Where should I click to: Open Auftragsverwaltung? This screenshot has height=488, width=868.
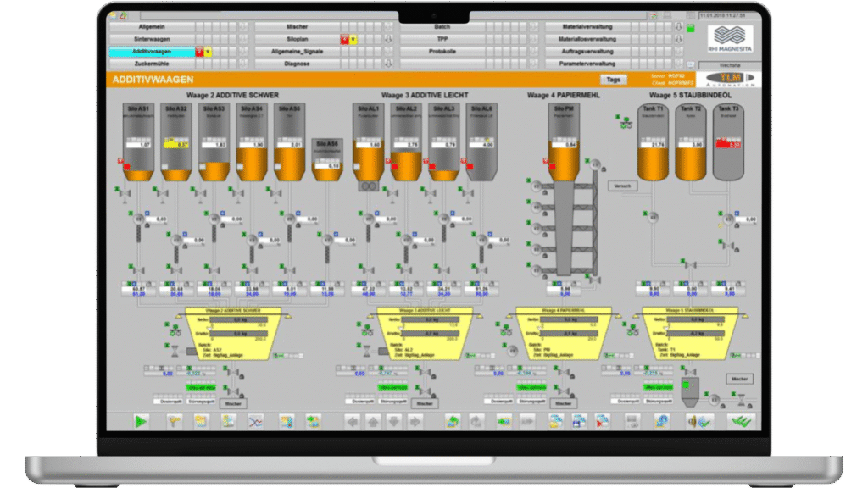[587, 51]
